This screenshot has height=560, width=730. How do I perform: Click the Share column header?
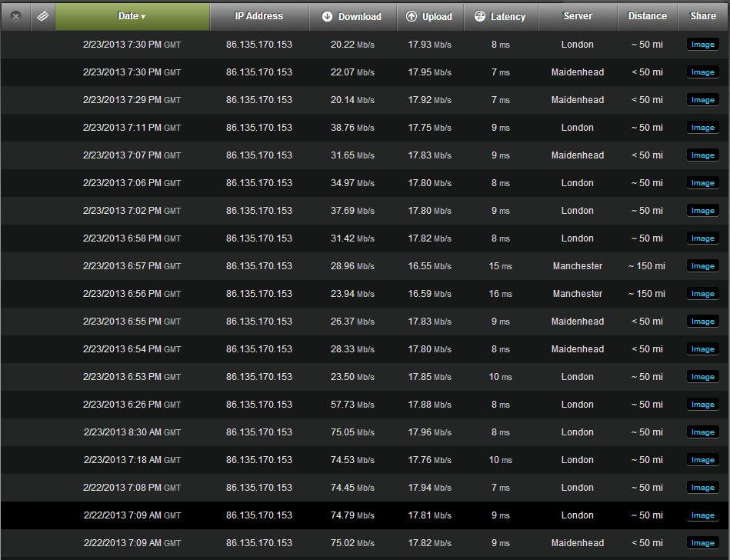pos(703,16)
